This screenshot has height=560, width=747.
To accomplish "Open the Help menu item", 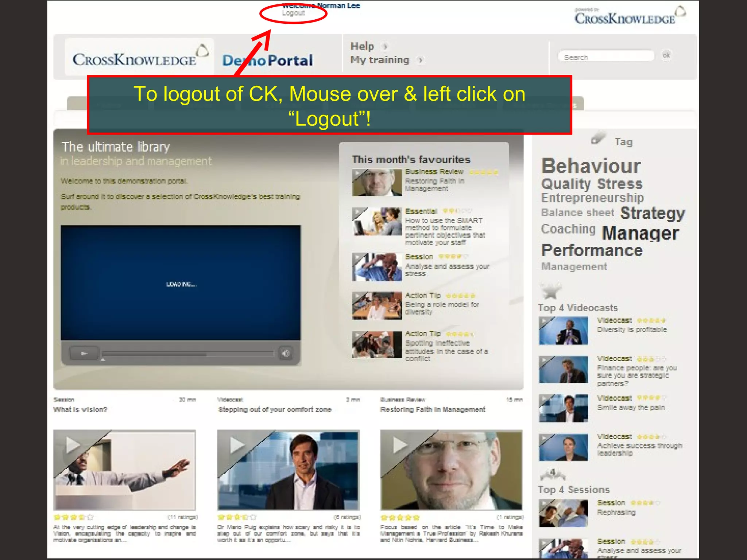I will coord(362,46).
